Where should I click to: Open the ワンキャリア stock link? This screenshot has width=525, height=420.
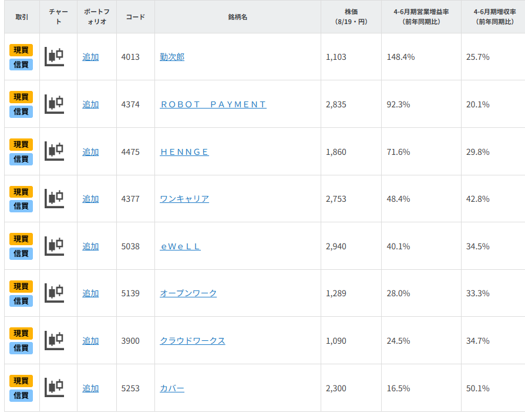184,199
